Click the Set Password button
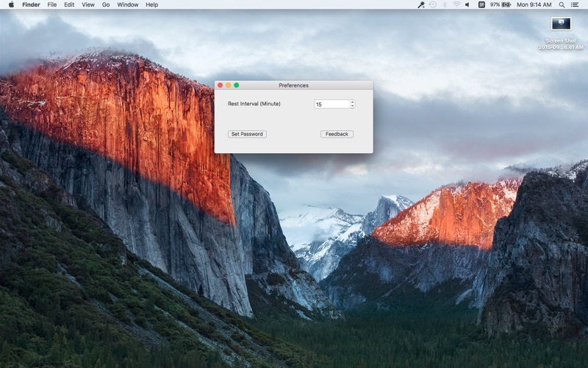The height and width of the screenshot is (368, 588). [247, 134]
